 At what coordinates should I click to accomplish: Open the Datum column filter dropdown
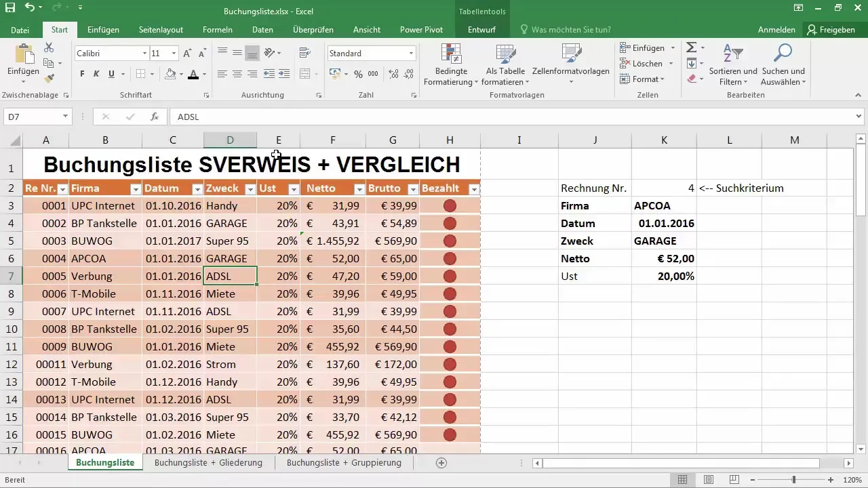[x=197, y=189]
